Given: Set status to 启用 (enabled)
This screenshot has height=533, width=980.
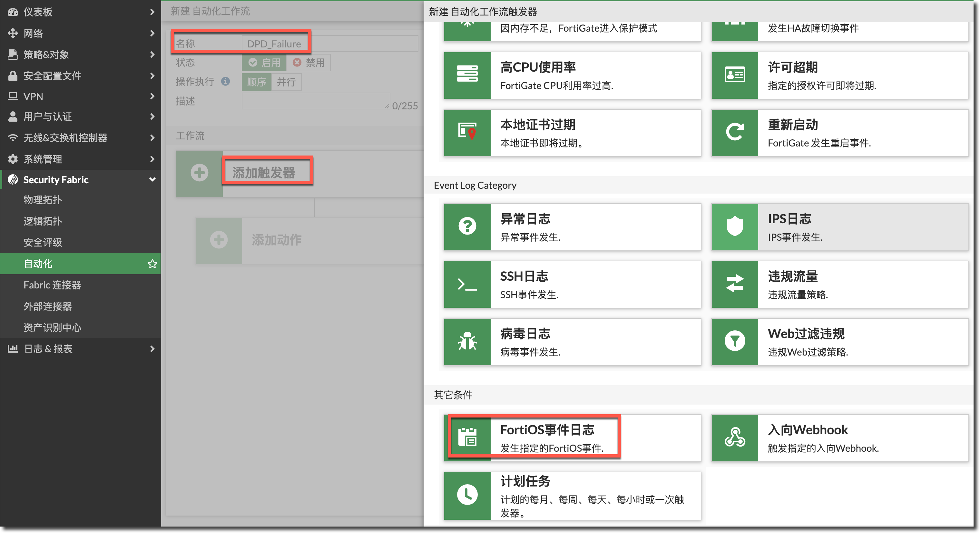Looking at the screenshot, I should pyautogui.click(x=264, y=63).
